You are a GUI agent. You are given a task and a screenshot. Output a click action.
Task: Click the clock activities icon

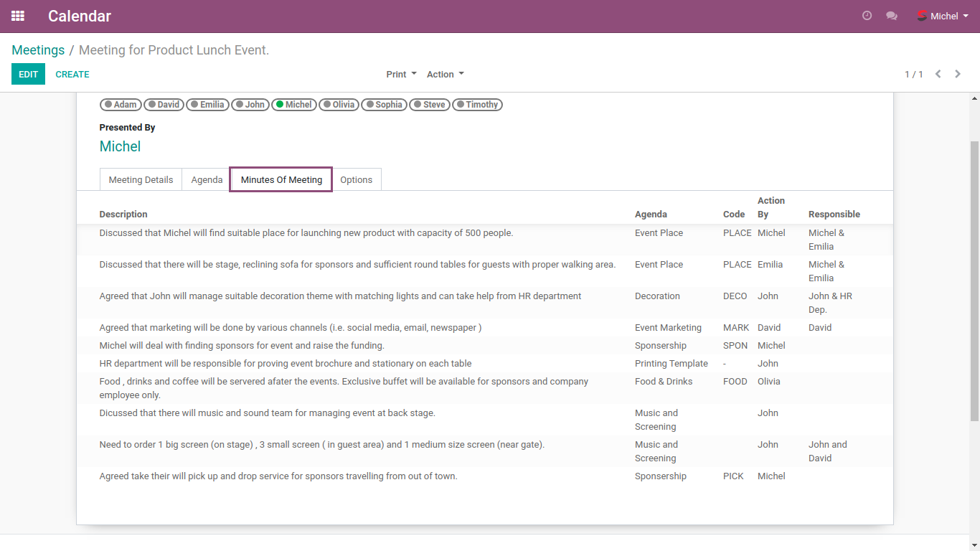click(867, 16)
